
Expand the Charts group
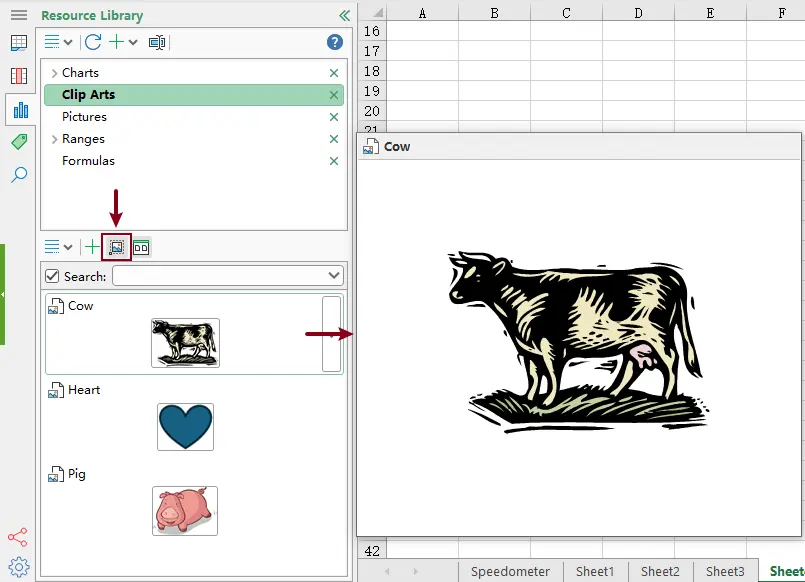tap(54, 73)
